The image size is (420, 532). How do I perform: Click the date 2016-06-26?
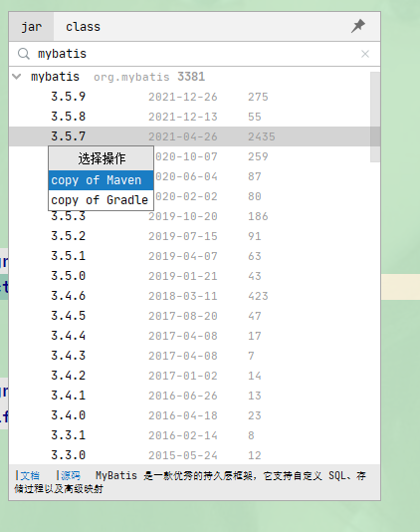coord(183,396)
